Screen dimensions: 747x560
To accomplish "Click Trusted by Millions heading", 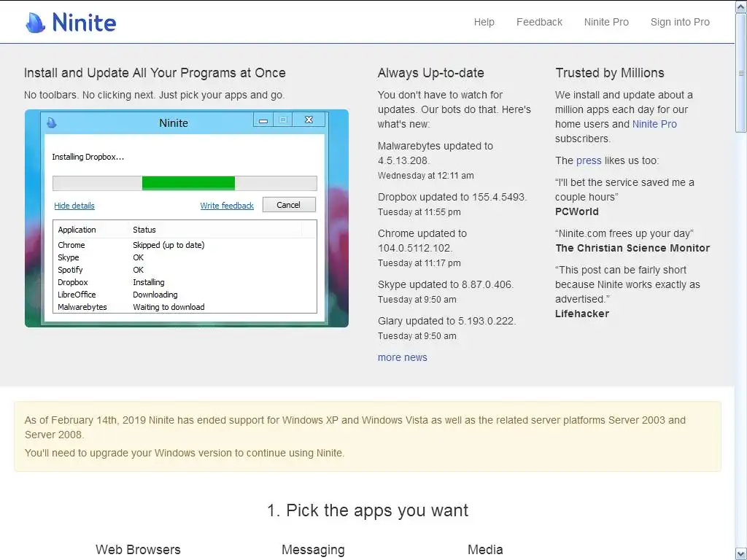I will [x=609, y=73].
